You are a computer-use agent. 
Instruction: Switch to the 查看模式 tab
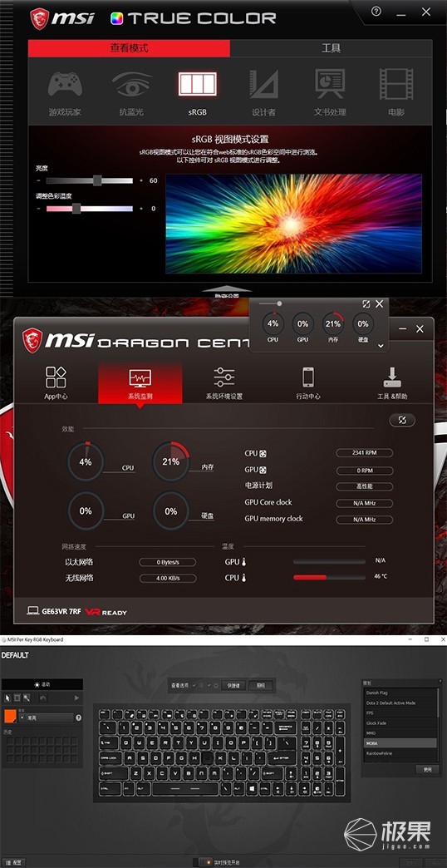[x=129, y=48]
